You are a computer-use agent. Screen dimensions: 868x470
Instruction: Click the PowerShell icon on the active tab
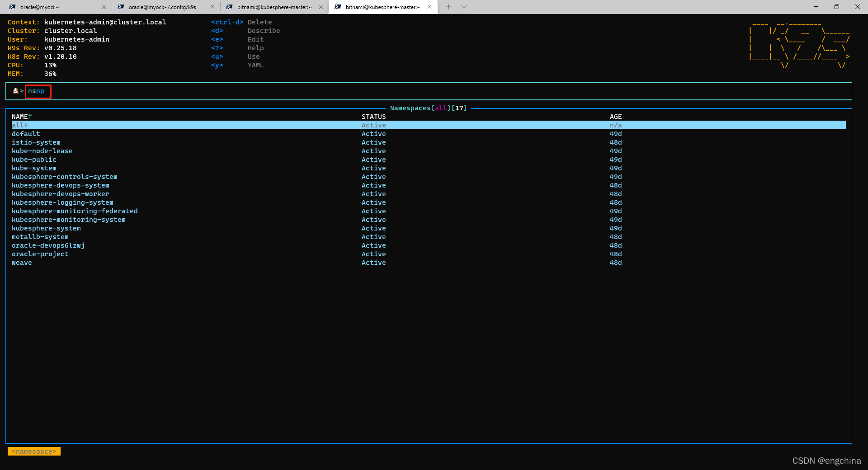point(338,7)
